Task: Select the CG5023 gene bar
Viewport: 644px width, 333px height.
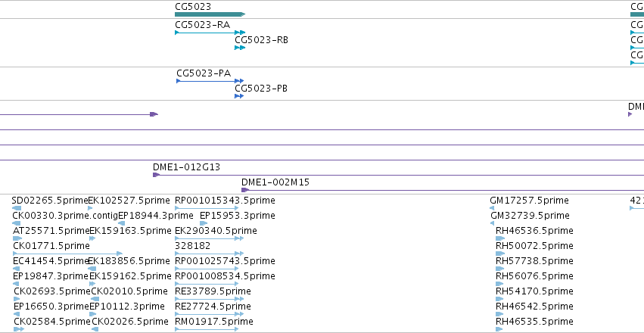Action: (x=210, y=14)
